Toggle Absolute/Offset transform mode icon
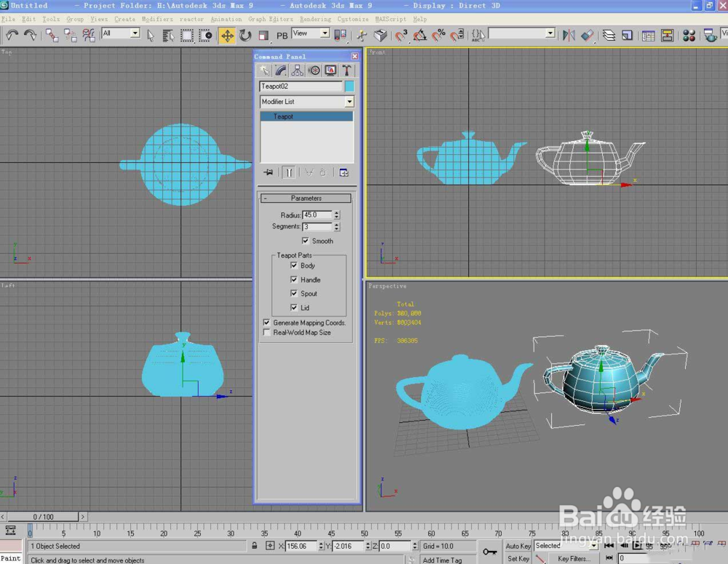The height and width of the screenshot is (564, 728). (x=270, y=546)
